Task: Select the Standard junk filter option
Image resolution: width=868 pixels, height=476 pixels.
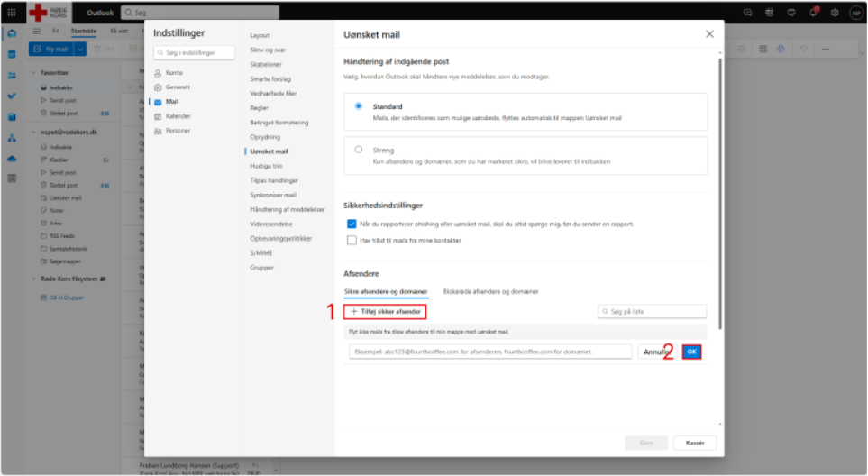Action: click(359, 105)
